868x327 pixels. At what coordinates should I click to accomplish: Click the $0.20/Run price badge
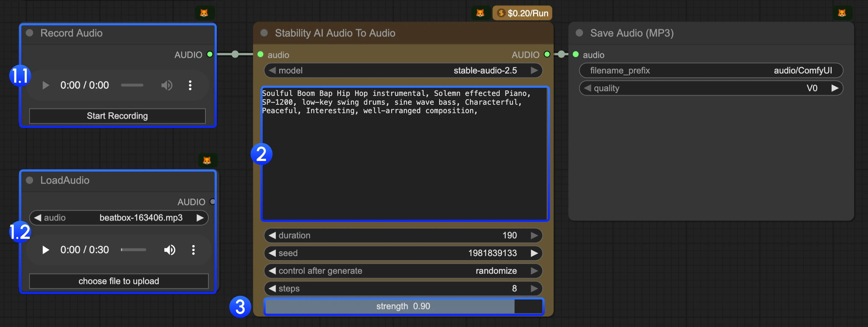click(522, 13)
